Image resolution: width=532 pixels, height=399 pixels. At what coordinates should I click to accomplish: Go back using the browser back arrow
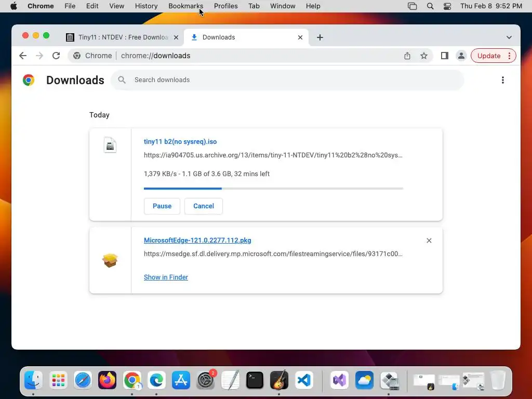pos(23,56)
